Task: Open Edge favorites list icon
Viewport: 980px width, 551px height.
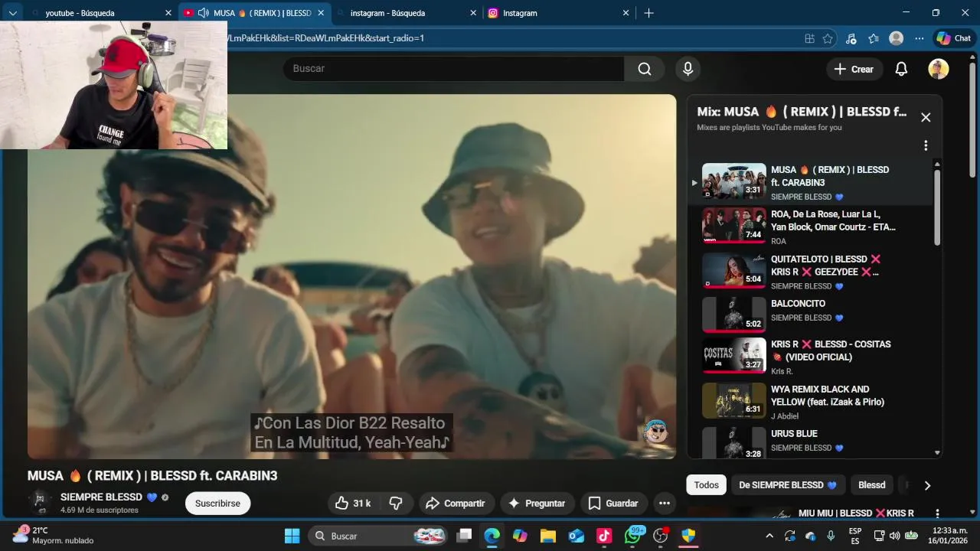Action: tap(874, 38)
